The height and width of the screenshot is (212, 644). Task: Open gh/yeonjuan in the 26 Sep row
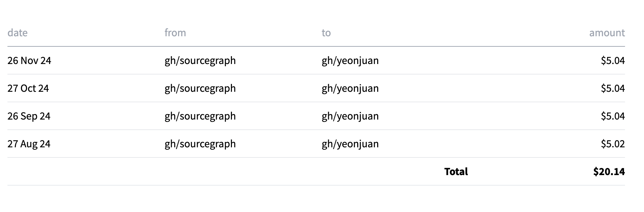(350, 116)
